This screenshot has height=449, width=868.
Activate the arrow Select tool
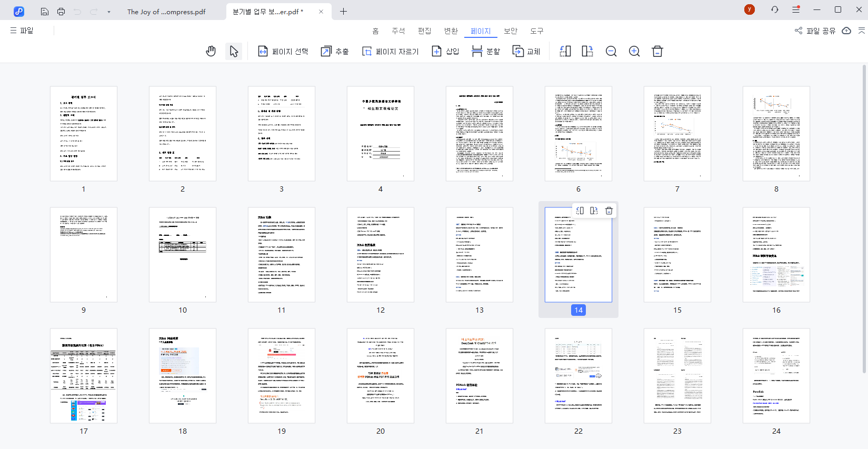click(234, 51)
